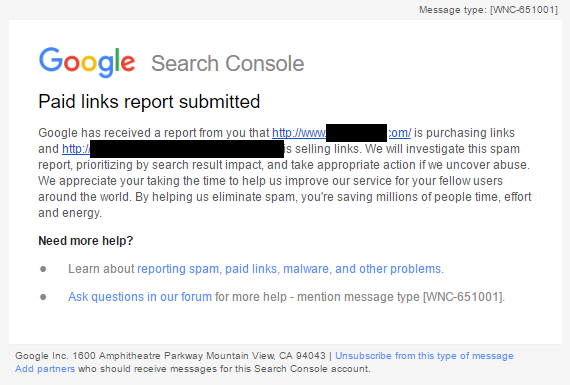
Task: Click the 'com/' end of first URL
Action: [x=399, y=133]
